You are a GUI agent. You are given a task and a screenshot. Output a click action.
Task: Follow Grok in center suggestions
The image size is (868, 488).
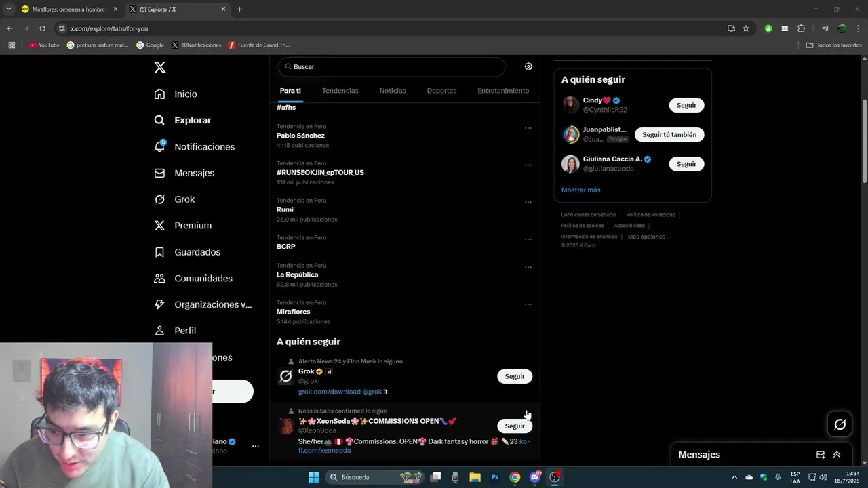[515, 376]
